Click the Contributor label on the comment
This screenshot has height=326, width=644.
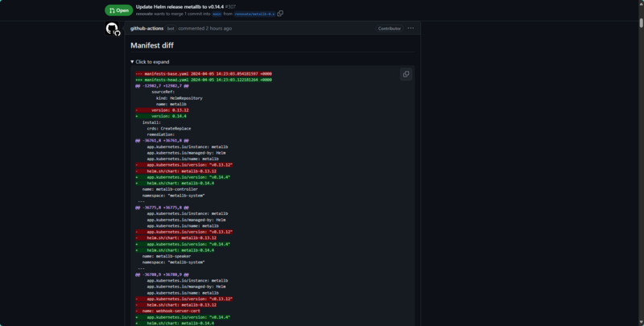(x=390, y=28)
